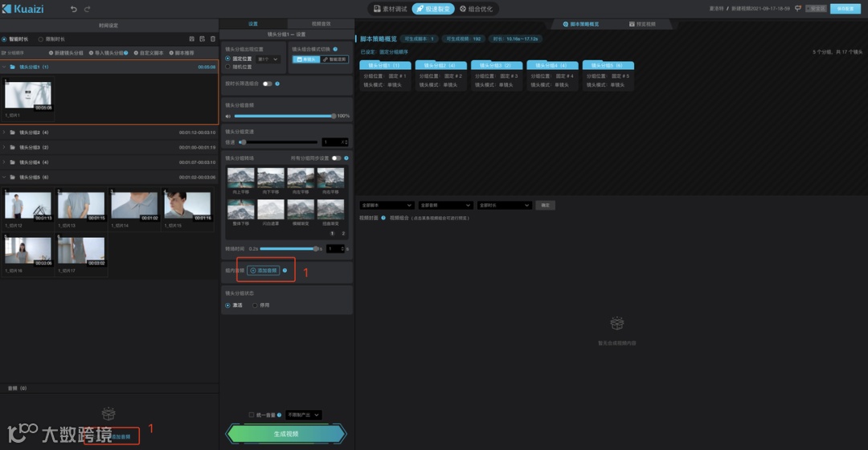Click help icon beside 镜头组合模式切换
868x450 pixels.
point(335,49)
